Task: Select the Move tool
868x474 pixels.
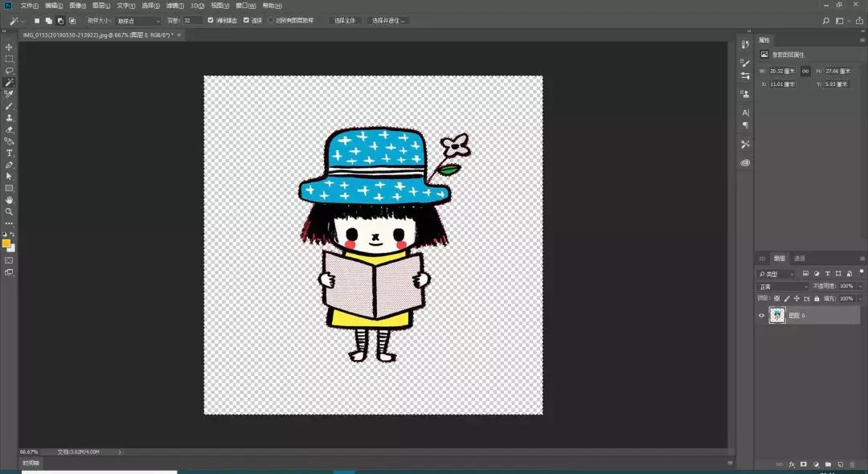Action: (x=9, y=47)
